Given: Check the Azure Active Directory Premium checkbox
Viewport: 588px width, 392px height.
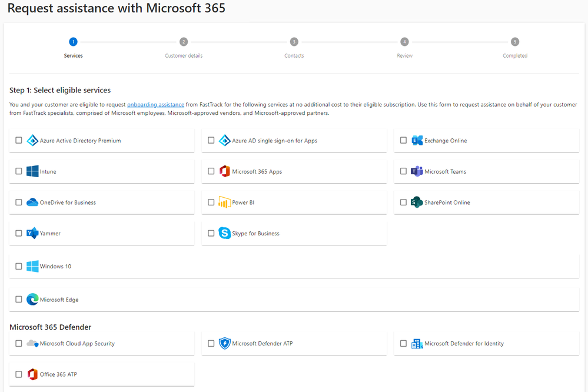Looking at the screenshot, I should coord(19,140).
